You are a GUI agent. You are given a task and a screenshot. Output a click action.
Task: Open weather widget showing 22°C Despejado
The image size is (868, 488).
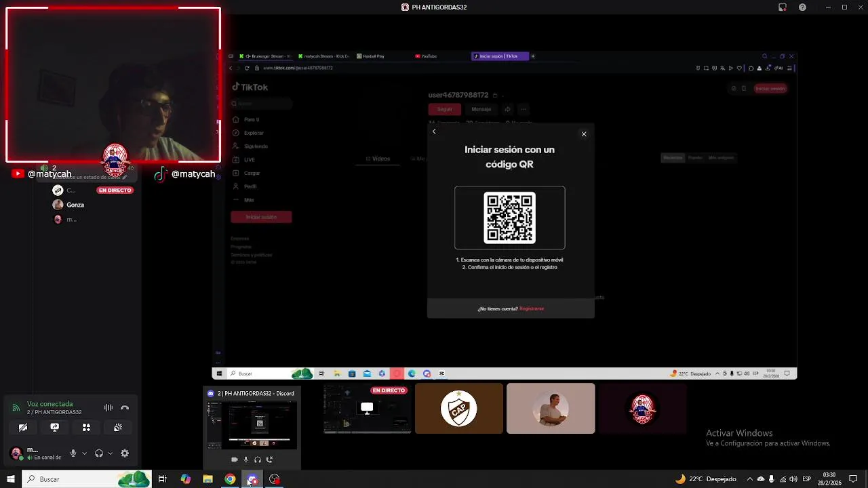(705, 479)
